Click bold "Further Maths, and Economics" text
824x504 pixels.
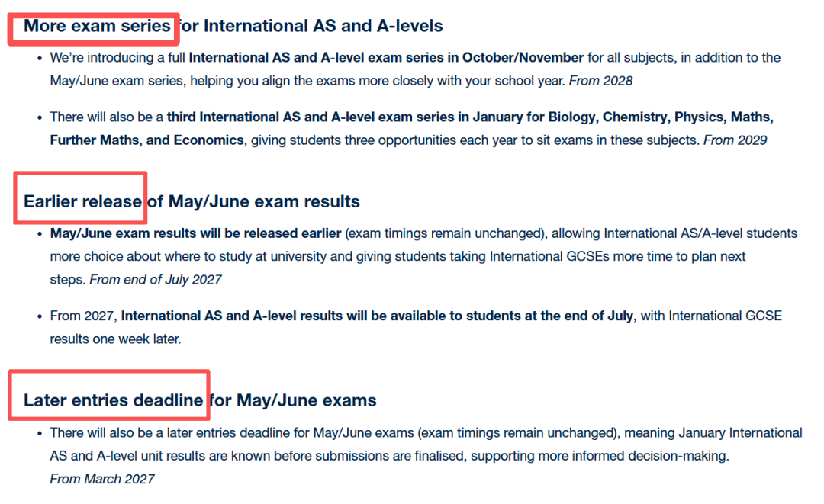tap(147, 140)
